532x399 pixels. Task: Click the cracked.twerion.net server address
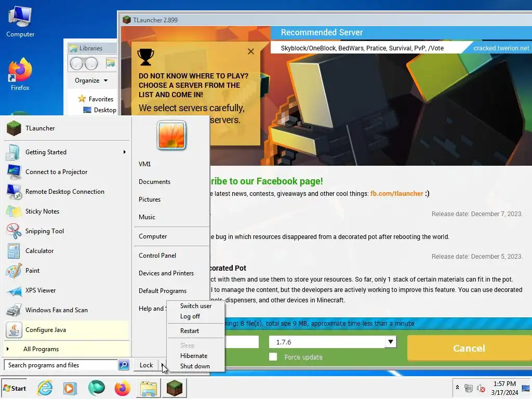click(501, 48)
